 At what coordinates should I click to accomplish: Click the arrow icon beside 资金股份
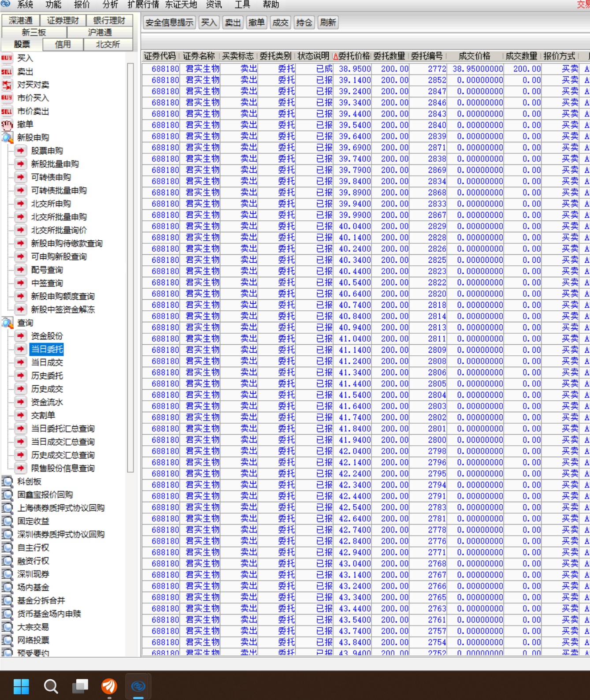tap(21, 336)
